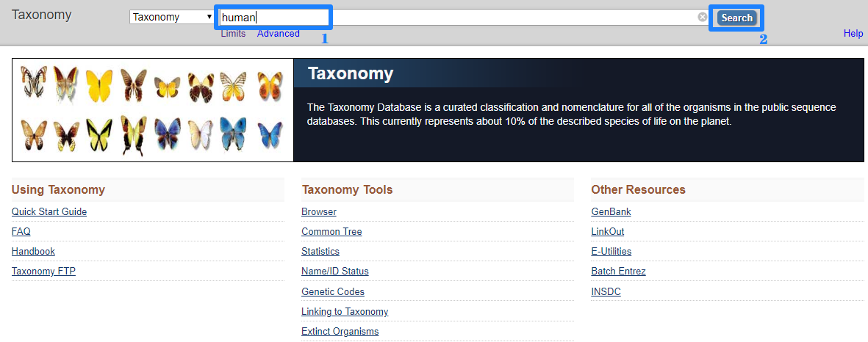Click the 'Taxonomy' banner heading text
868x342 pixels.
coord(351,73)
